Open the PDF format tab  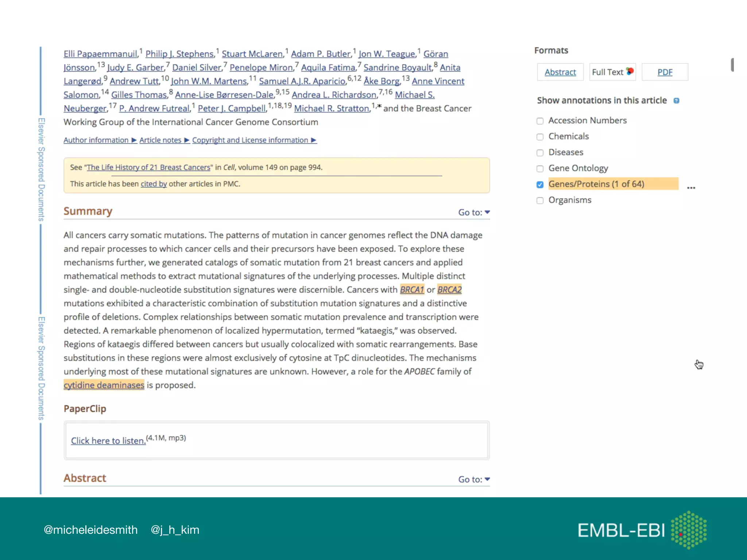[x=665, y=72]
